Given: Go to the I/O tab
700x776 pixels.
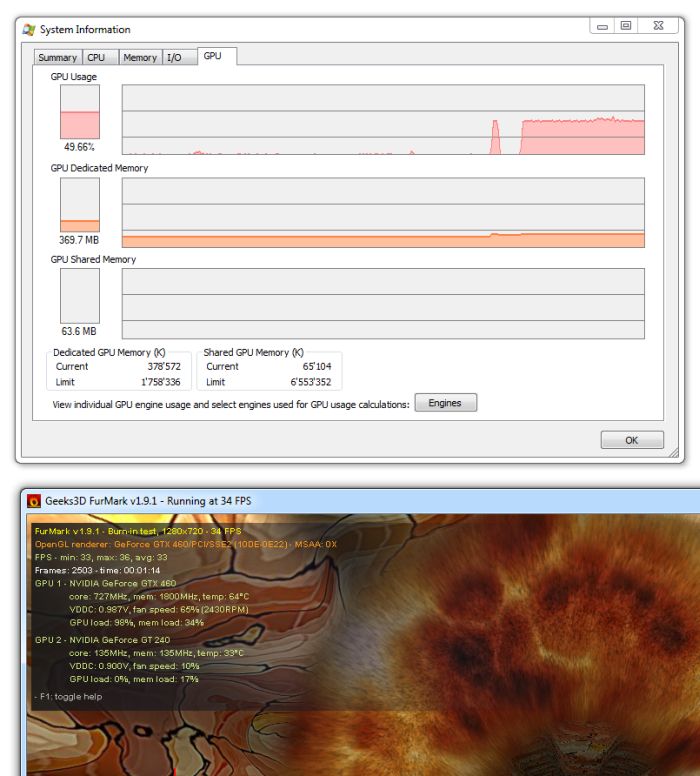Looking at the screenshot, I should (x=180, y=57).
